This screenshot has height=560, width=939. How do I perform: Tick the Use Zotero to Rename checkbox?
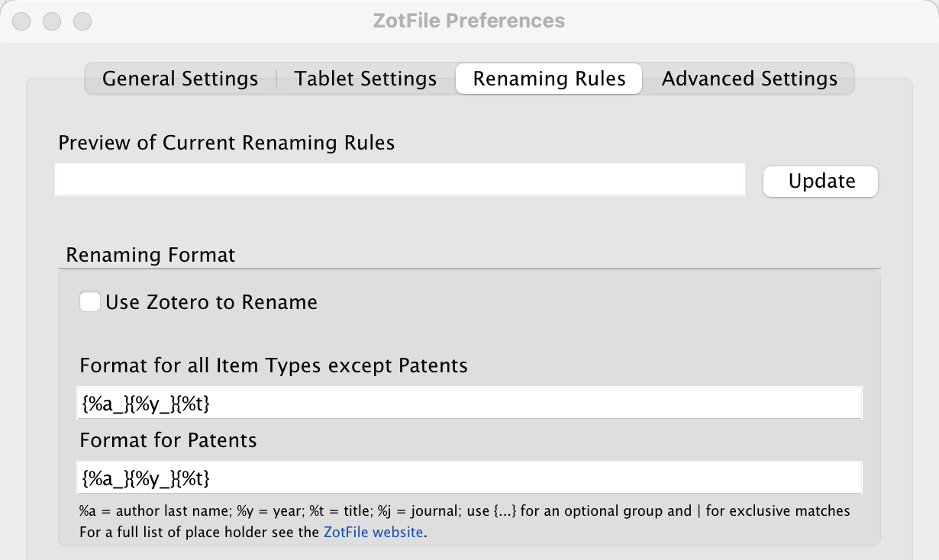point(90,302)
